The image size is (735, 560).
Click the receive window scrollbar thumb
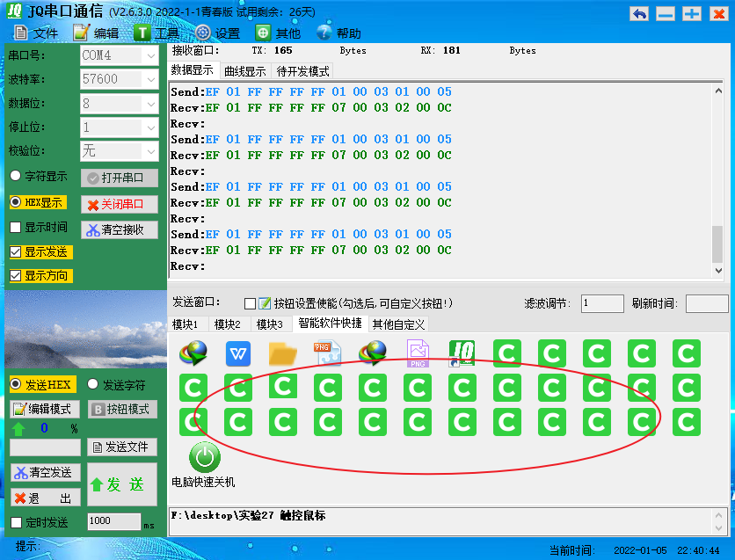pos(717,244)
